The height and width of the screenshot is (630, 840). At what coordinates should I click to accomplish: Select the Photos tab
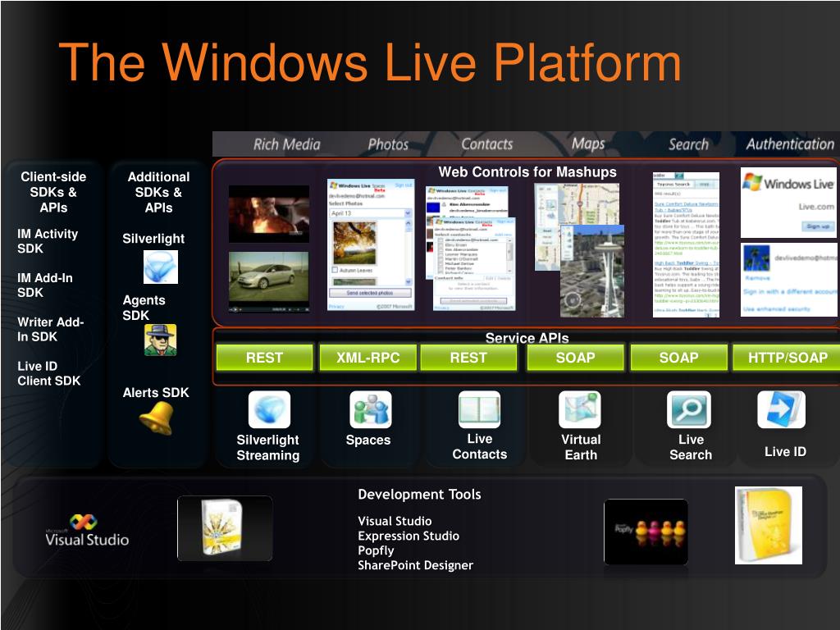point(388,144)
